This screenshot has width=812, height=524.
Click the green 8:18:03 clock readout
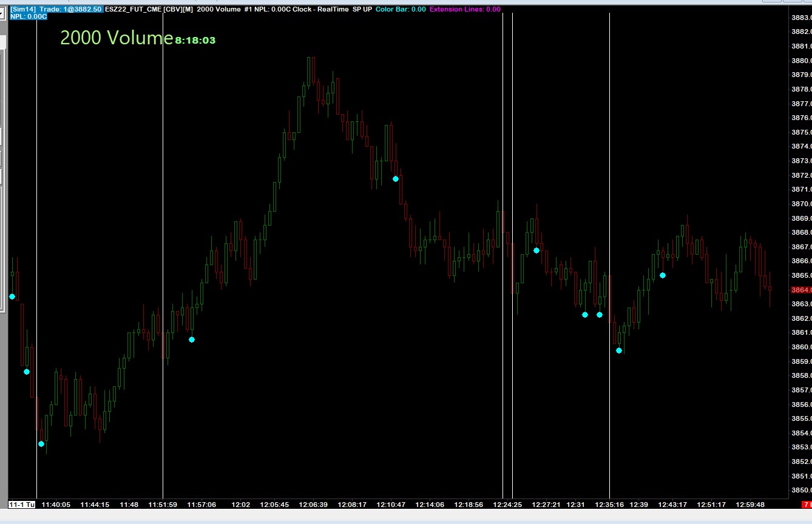[x=195, y=41]
